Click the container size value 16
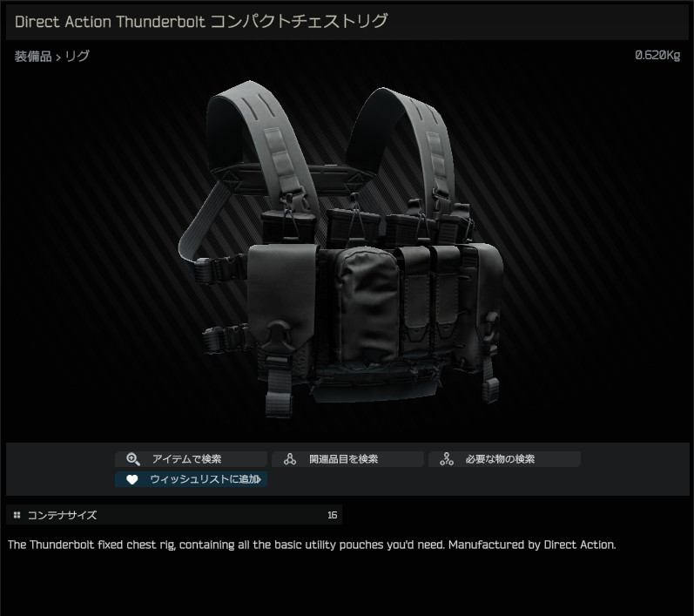 332,515
